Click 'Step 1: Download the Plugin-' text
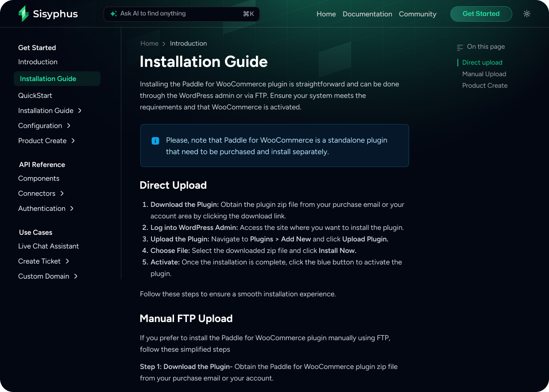The image size is (549, 392). tap(186, 367)
